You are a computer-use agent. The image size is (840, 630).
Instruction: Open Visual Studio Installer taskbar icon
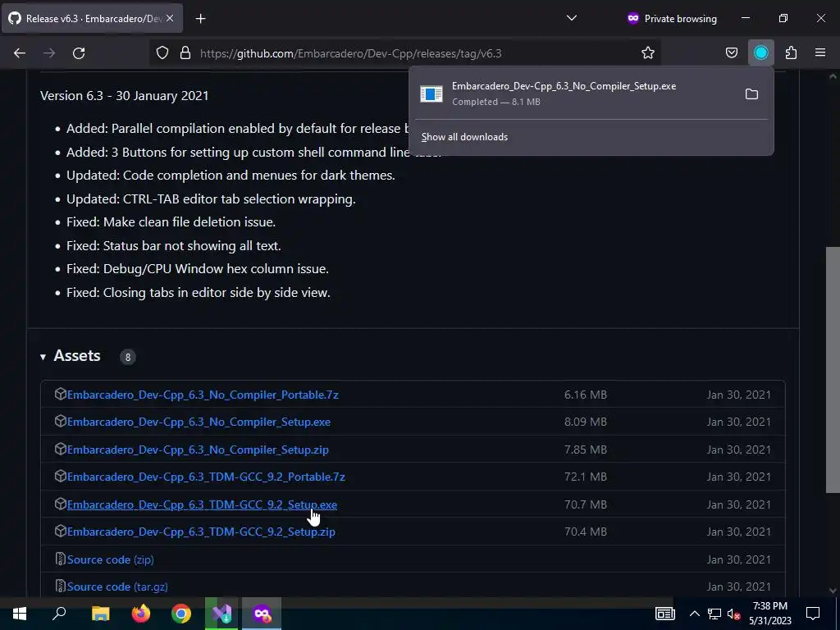coord(221,614)
